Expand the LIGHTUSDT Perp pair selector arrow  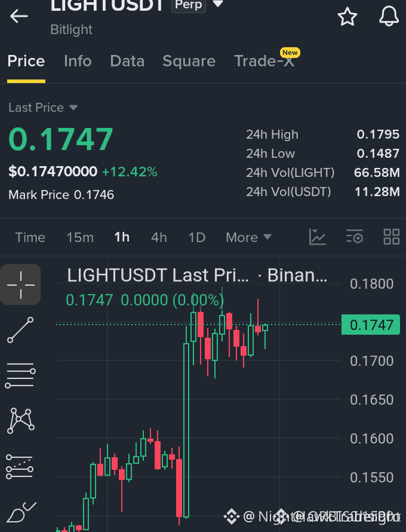(x=218, y=4)
